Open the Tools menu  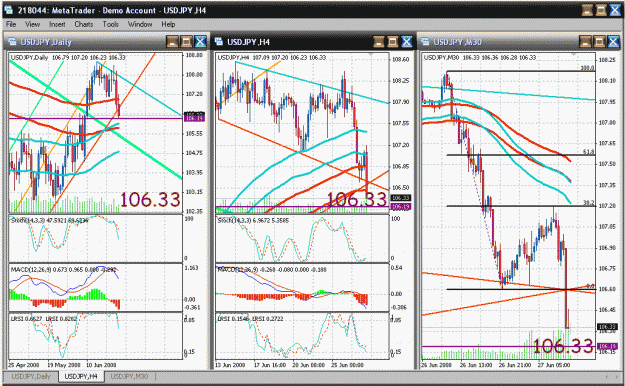(110, 24)
